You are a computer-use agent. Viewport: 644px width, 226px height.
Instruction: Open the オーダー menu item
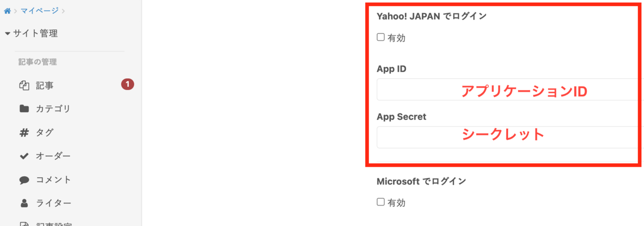pyautogui.click(x=53, y=156)
